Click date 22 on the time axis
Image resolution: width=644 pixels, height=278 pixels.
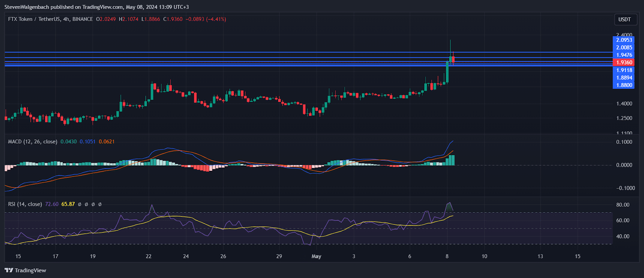[x=149, y=256]
